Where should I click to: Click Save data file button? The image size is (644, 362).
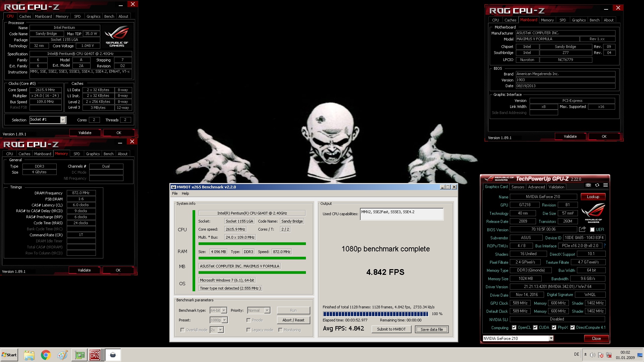431,329
